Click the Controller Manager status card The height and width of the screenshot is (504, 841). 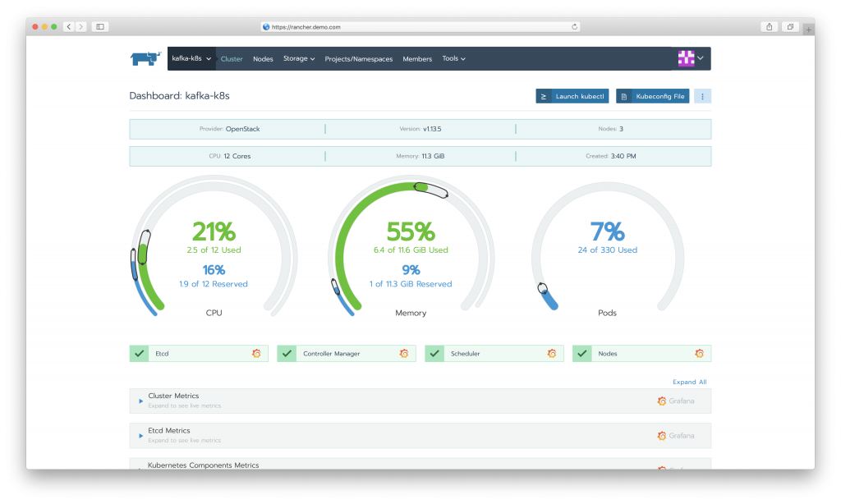(x=347, y=353)
